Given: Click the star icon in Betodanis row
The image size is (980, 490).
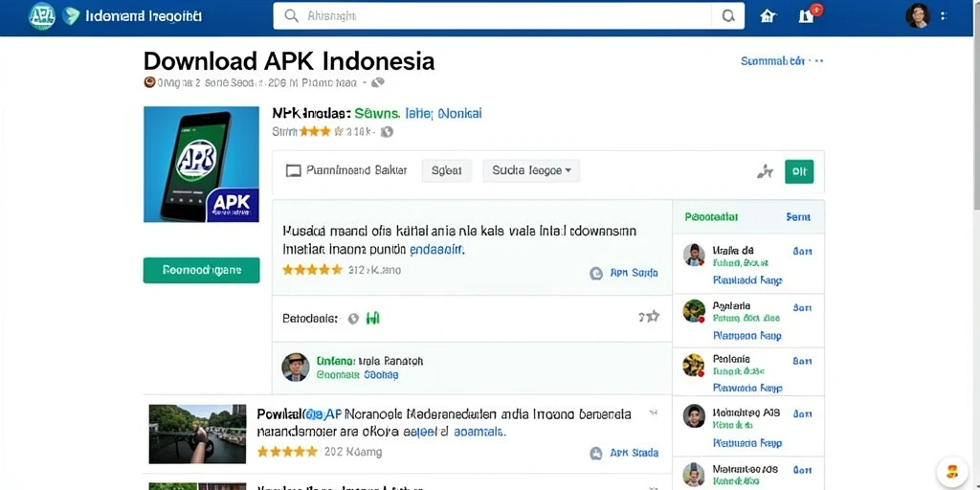Looking at the screenshot, I should coord(653,317).
